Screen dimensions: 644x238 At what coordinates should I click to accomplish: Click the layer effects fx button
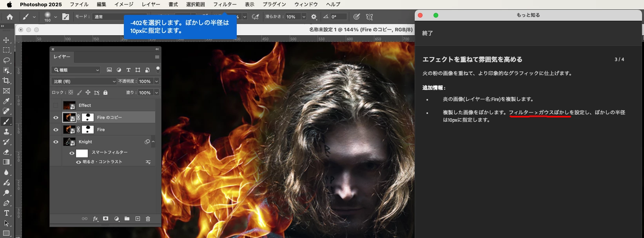(95, 219)
